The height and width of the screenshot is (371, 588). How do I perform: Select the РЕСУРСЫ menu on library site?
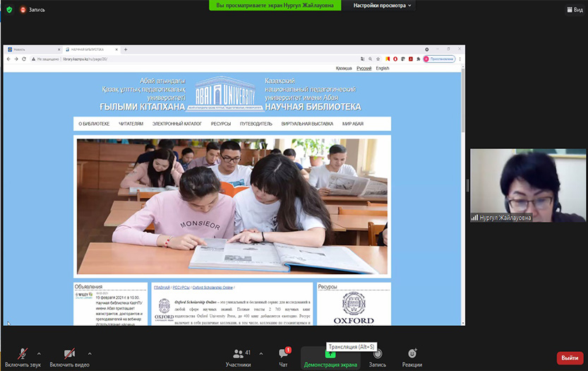pos(221,124)
